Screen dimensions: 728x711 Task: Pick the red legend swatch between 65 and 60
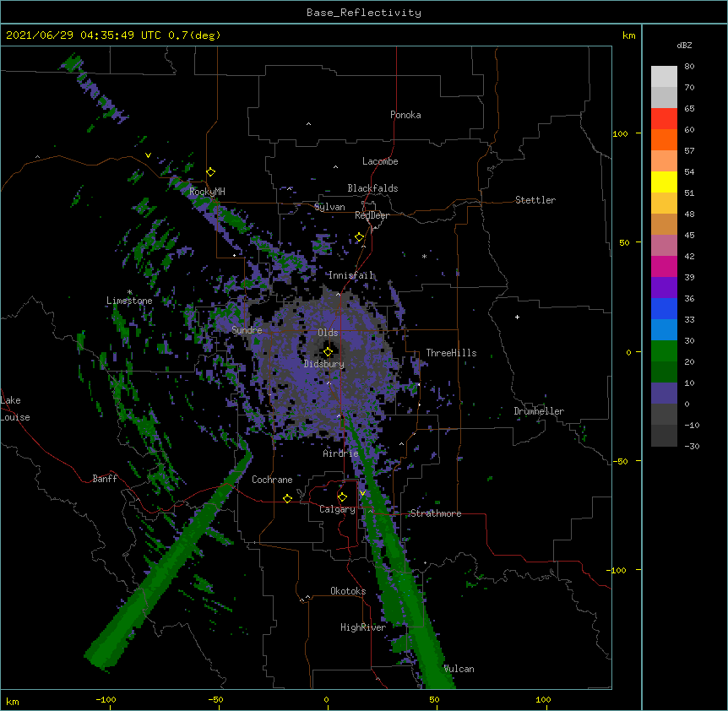(x=664, y=118)
